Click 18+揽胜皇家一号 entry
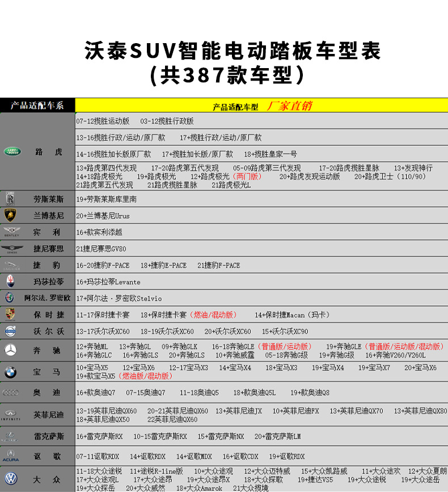Screen dimensions: 448x492 point(271,154)
